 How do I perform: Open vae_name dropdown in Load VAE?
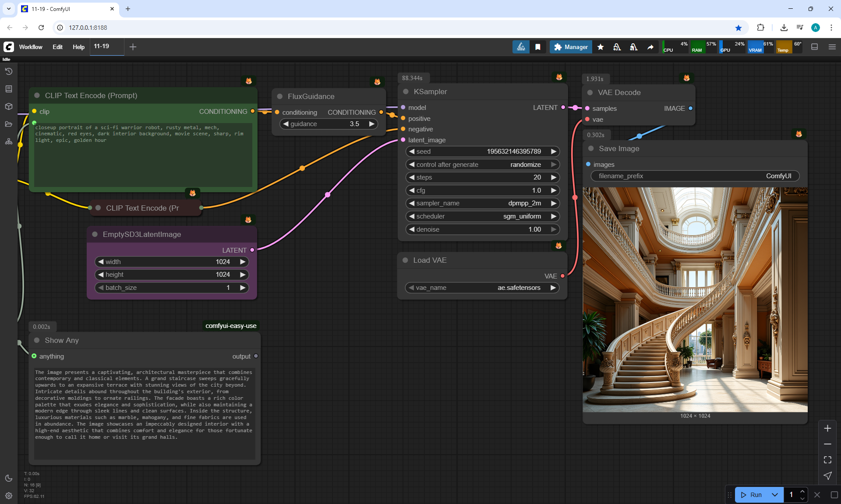(482, 288)
